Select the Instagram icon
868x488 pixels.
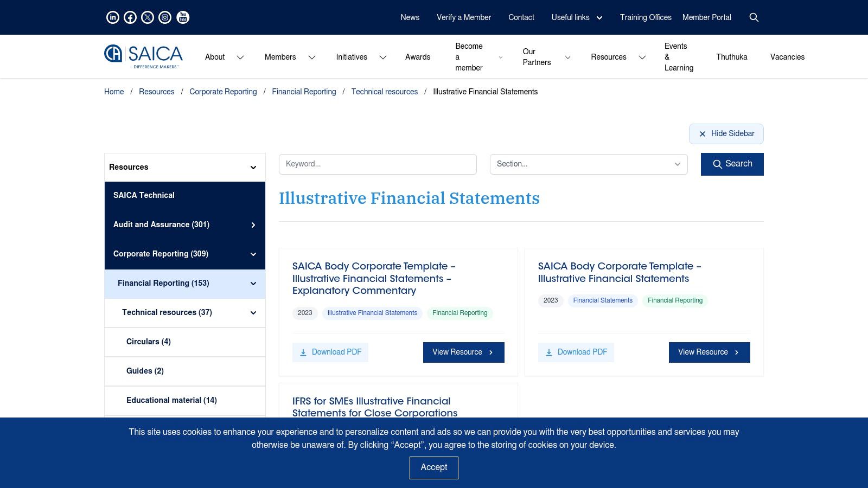(x=165, y=17)
